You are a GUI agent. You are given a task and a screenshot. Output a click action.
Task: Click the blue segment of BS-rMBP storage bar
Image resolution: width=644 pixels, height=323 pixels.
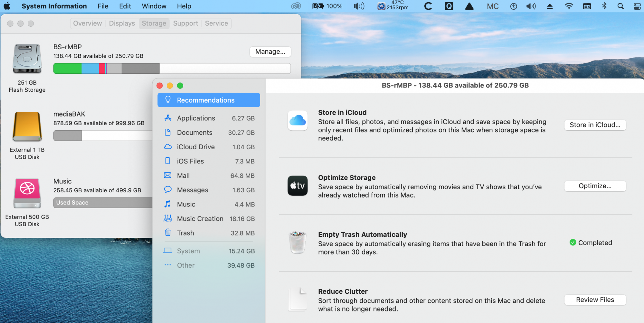pos(90,69)
